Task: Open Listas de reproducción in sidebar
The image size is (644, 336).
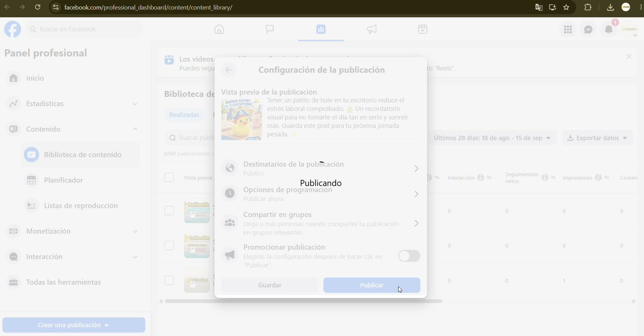Action: (x=80, y=206)
